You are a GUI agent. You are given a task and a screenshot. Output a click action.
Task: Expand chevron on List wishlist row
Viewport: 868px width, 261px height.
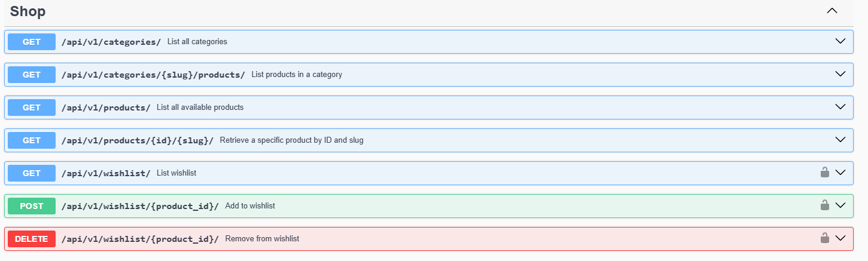click(840, 173)
